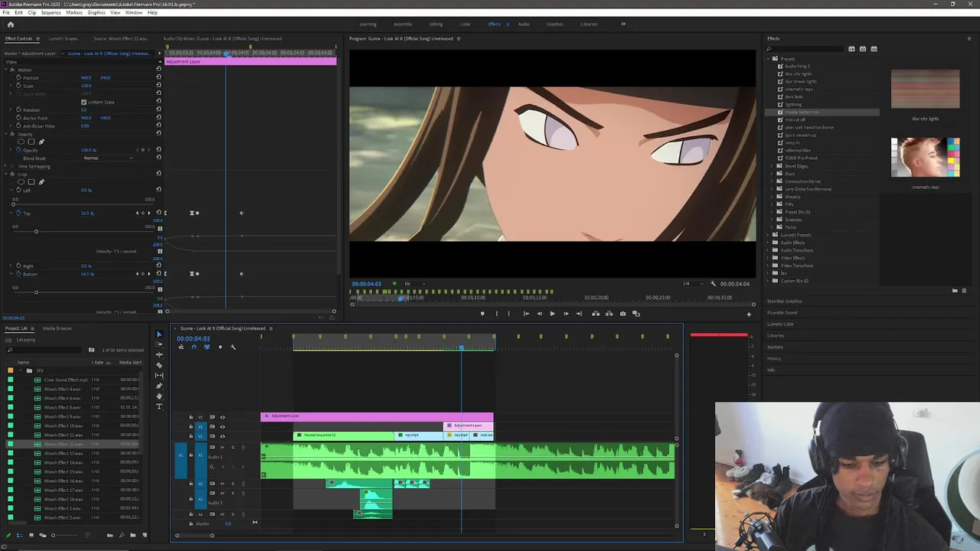The image size is (980, 551).
Task: Click the Effects panel search field
Action: pos(806,49)
